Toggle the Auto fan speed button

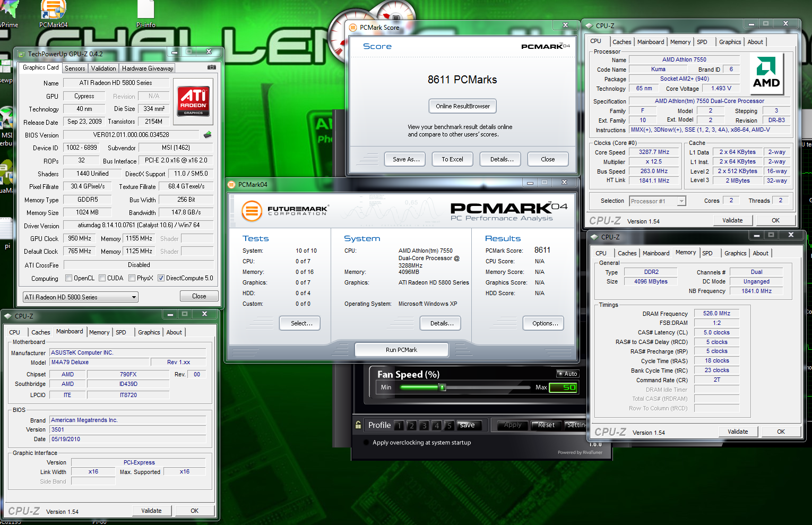567,374
